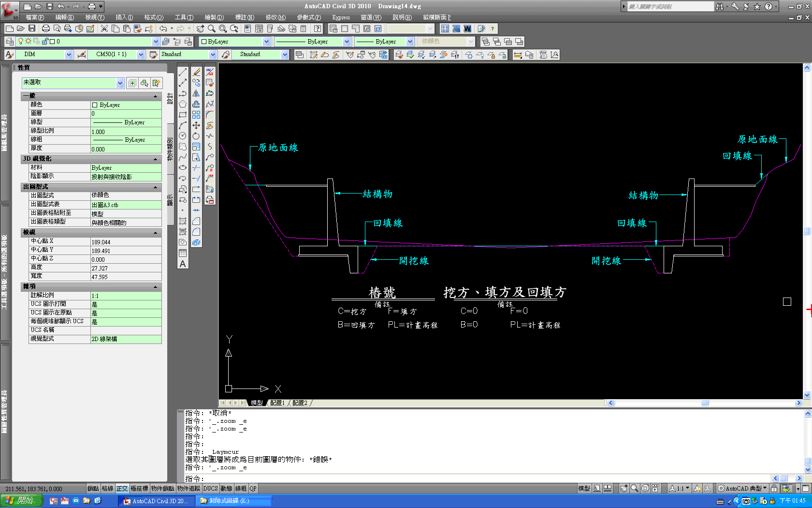Select the Spline drawing tool

tap(183, 156)
